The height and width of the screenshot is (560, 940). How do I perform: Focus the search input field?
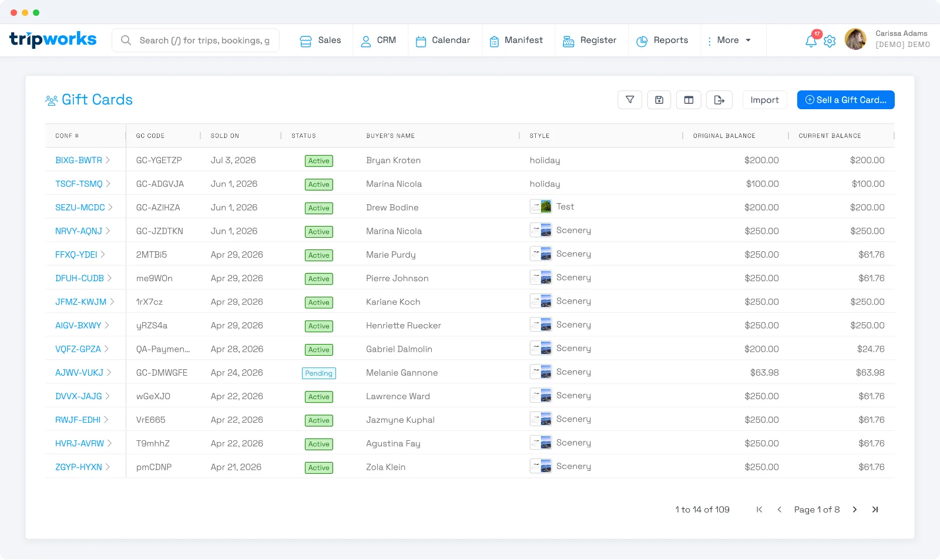click(x=196, y=41)
